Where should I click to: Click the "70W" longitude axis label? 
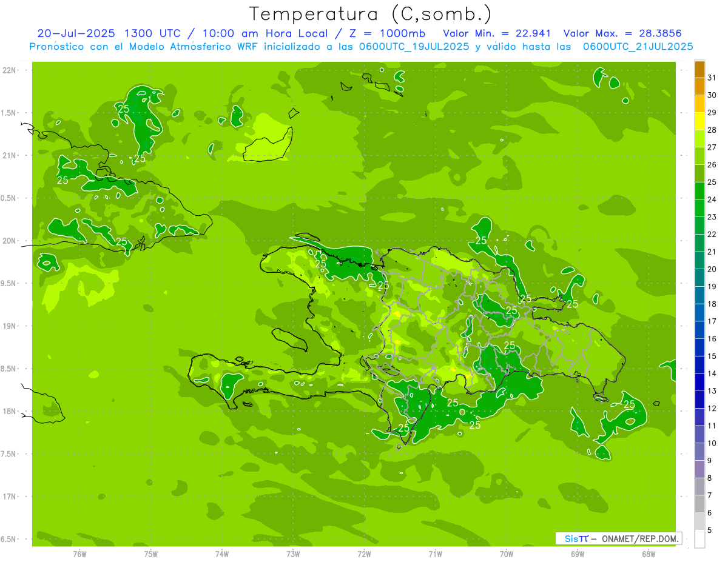pos(507,554)
